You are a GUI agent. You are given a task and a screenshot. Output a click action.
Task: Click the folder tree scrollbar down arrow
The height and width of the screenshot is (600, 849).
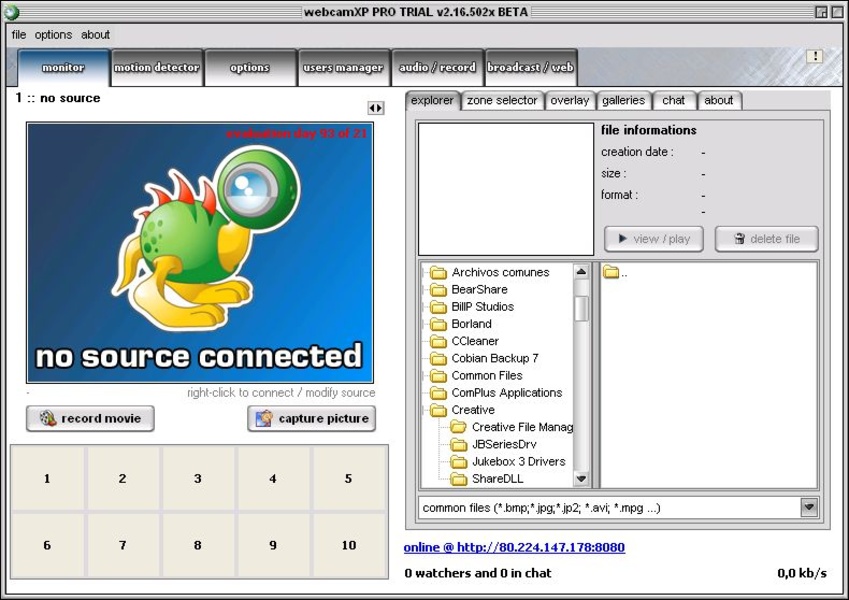pos(582,479)
